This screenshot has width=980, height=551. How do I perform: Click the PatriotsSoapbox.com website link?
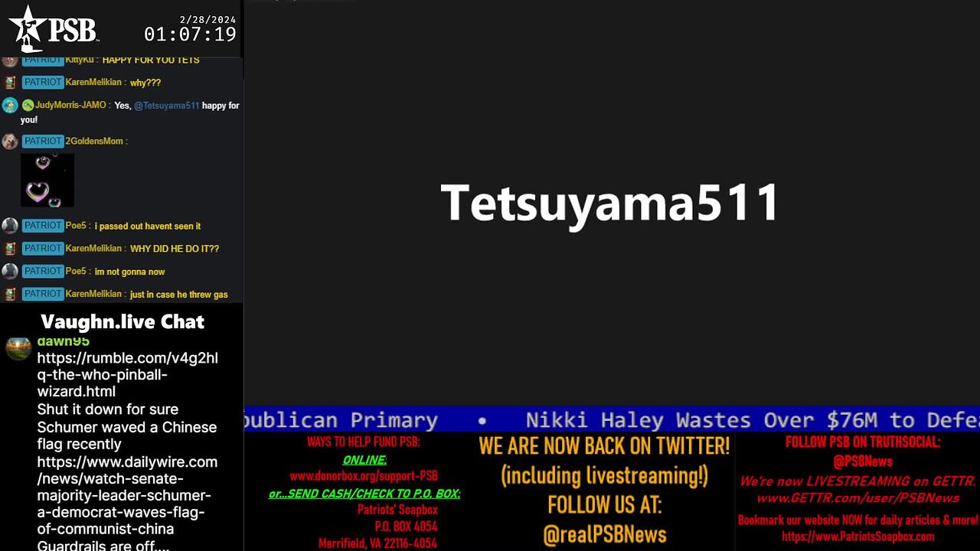coord(858,536)
